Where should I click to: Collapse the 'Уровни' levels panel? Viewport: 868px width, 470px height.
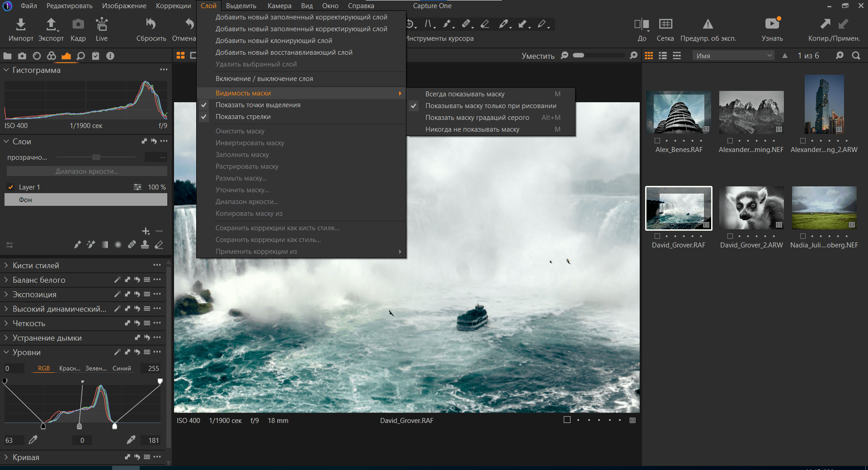click(x=6, y=352)
